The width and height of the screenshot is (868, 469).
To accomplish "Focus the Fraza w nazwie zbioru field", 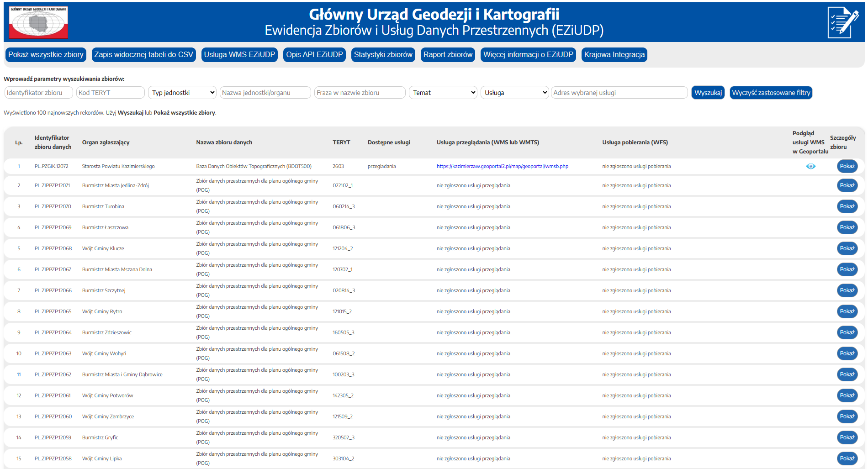I will pos(360,93).
